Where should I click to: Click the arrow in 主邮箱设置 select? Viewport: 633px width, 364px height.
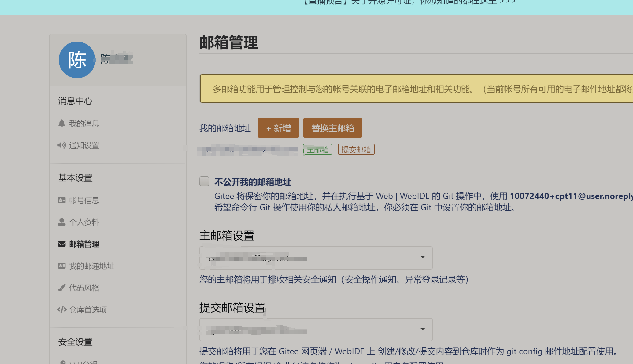423,257
